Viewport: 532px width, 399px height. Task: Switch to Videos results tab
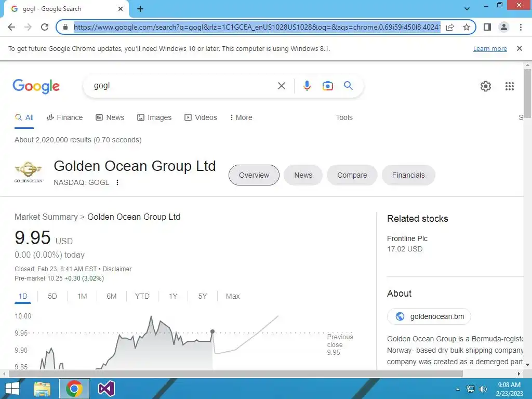pyautogui.click(x=201, y=118)
